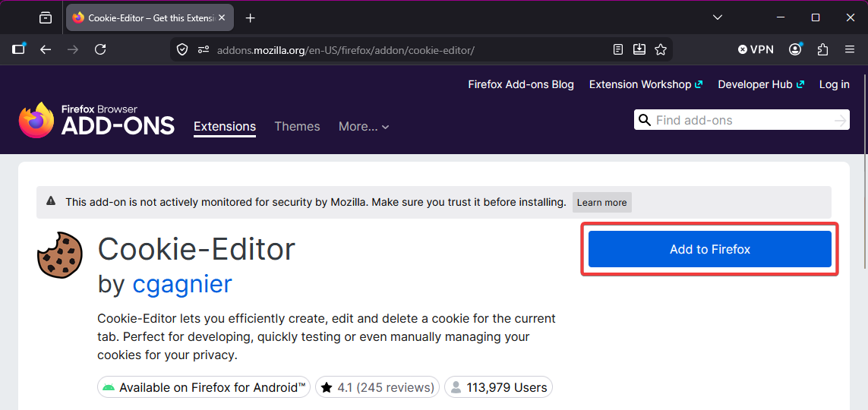The image size is (868, 410).
Task: Open site permissions icon in address bar
Action: [204, 50]
